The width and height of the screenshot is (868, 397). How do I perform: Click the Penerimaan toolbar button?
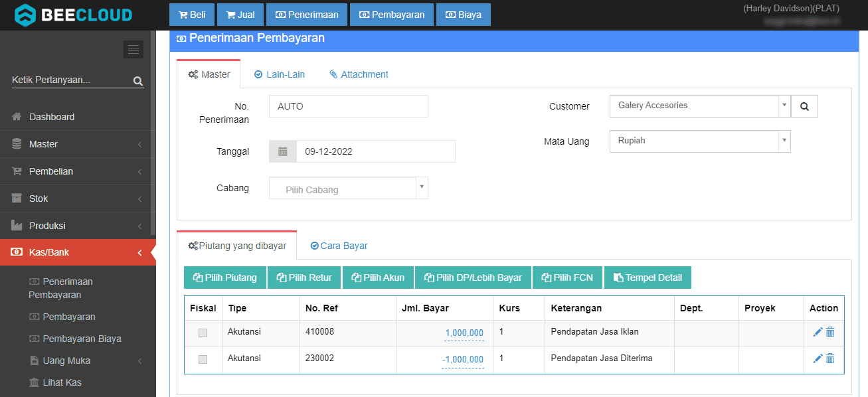[x=307, y=15]
